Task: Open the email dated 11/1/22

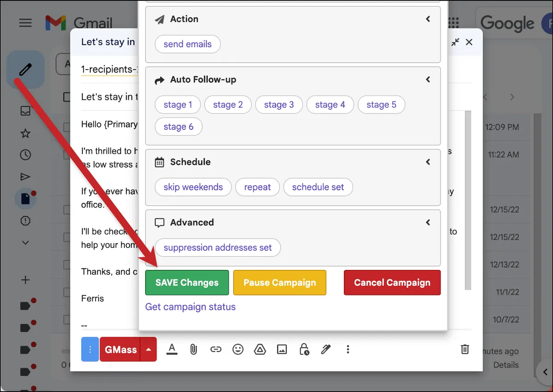Action: [x=507, y=292]
